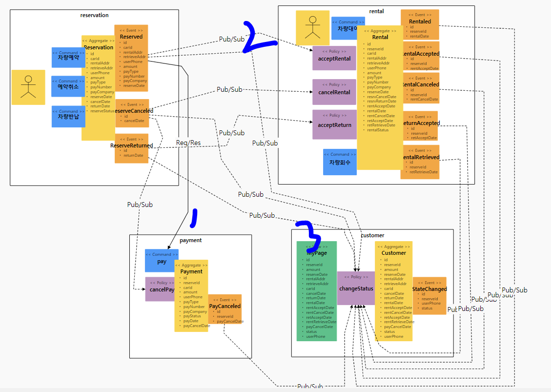Select the PayCanceled event sticky

point(225,309)
